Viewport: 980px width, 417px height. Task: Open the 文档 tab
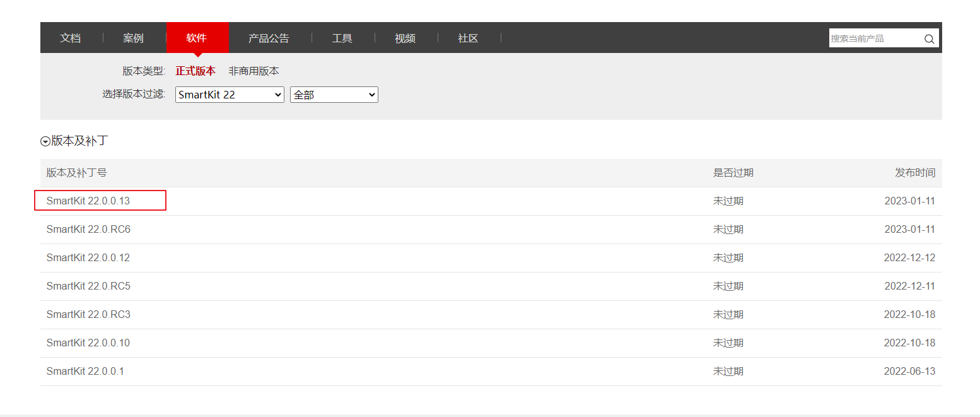point(71,38)
